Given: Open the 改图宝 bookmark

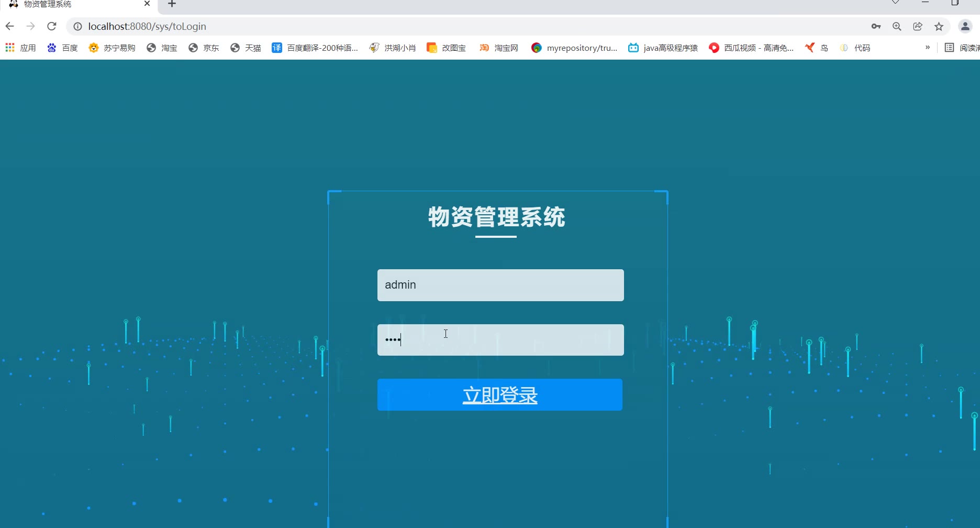Looking at the screenshot, I should (x=447, y=48).
